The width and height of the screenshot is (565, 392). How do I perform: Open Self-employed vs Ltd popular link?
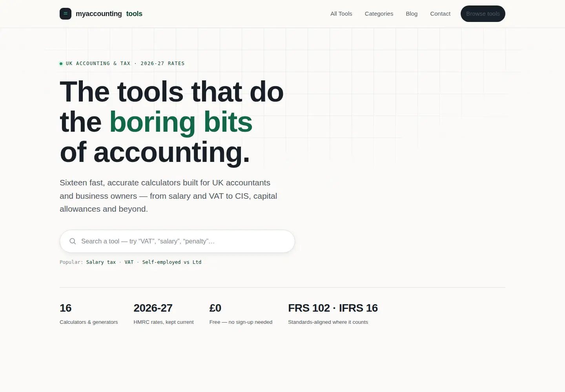click(172, 262)
